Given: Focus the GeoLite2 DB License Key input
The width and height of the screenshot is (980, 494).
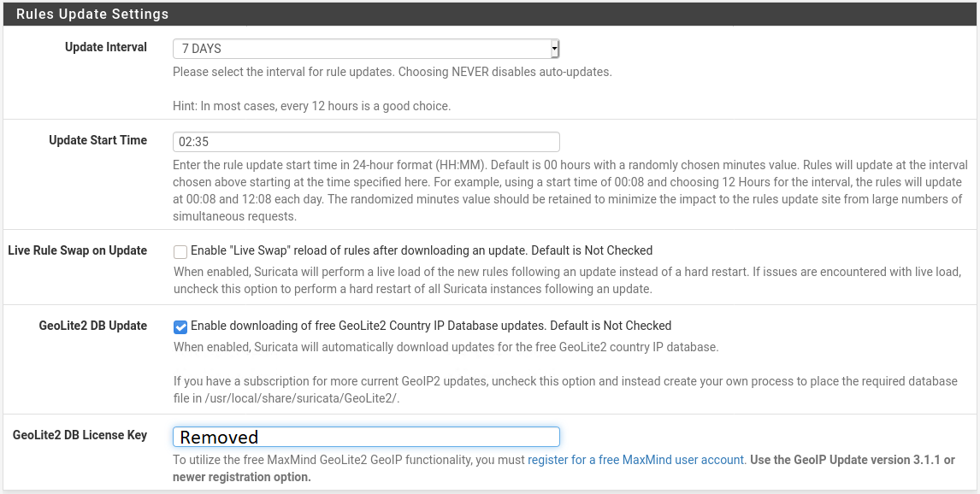Looking at the screenshot, I should pos(366,437).
